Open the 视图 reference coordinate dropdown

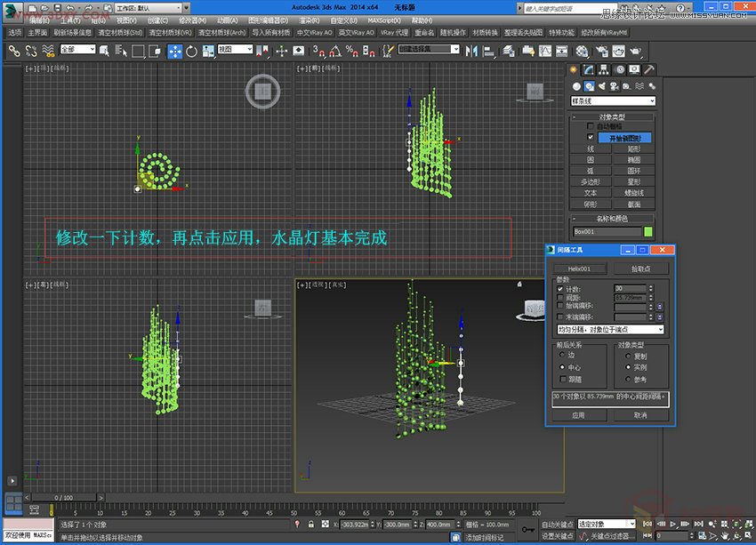235,49
